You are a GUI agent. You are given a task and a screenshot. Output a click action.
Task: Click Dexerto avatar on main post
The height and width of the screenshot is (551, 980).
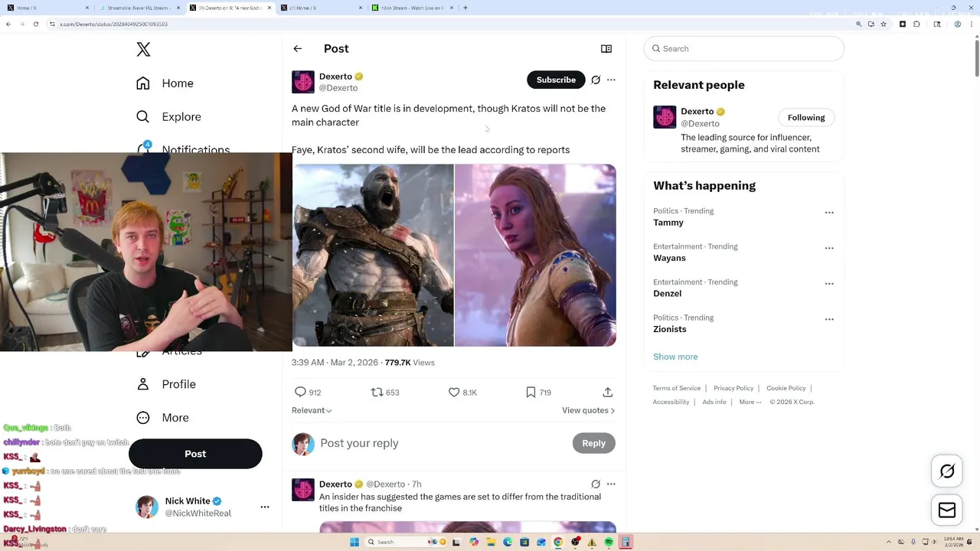(303, 82)
